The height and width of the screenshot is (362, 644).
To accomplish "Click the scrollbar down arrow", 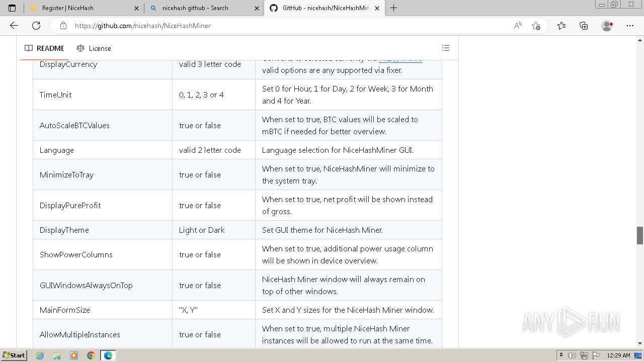I will 640,343.
